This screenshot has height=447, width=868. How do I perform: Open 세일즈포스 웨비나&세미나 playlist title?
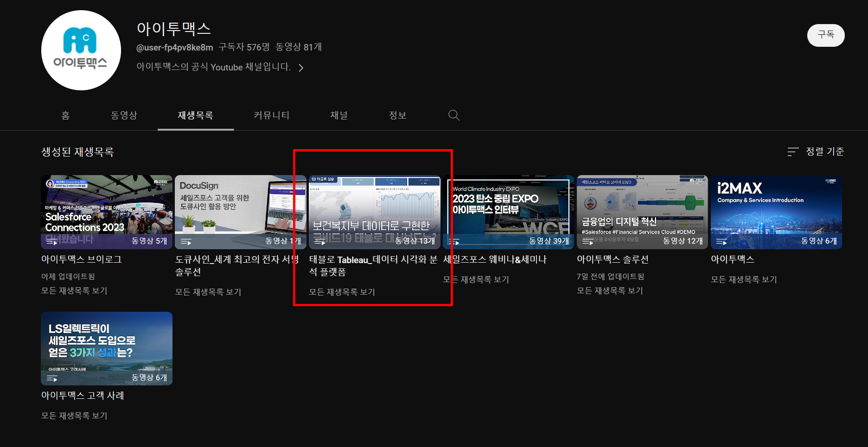pyautogui.click(x=495, y=259)
